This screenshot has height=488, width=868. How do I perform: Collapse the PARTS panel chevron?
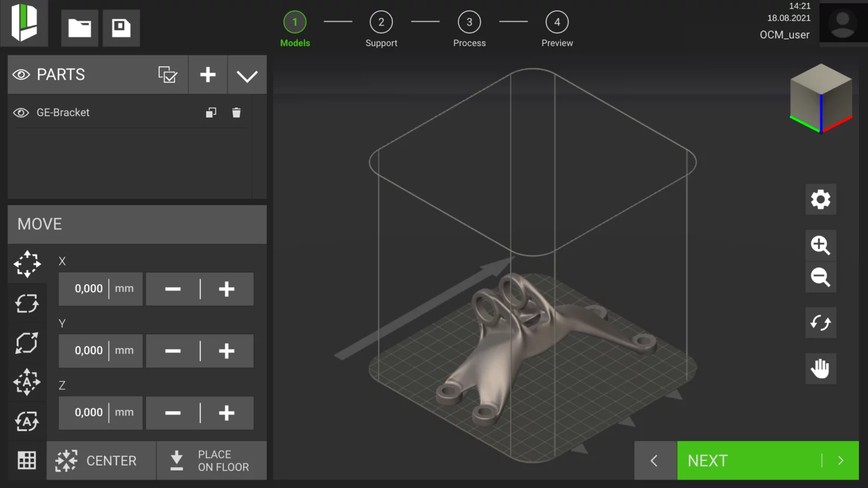click(247, 75)
